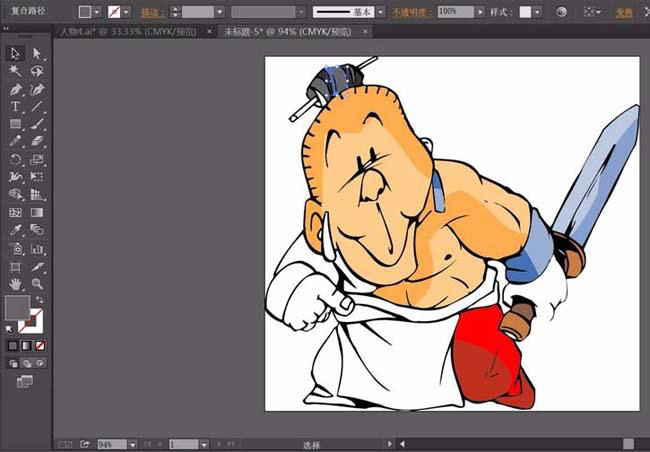Open the stroke weight dropdown
This screenshot has height=452, width=650.
pyautogui.click(x=220, y=12)
